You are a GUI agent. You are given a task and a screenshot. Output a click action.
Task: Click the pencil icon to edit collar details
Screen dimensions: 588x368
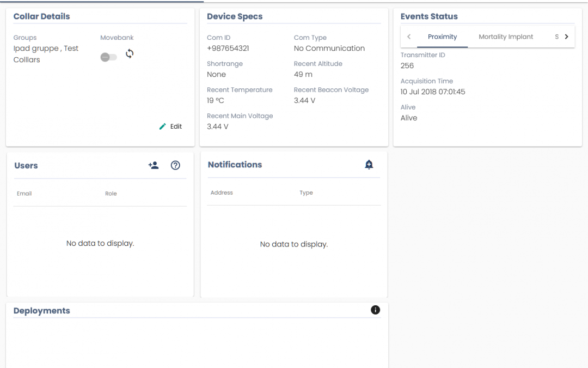162,126
